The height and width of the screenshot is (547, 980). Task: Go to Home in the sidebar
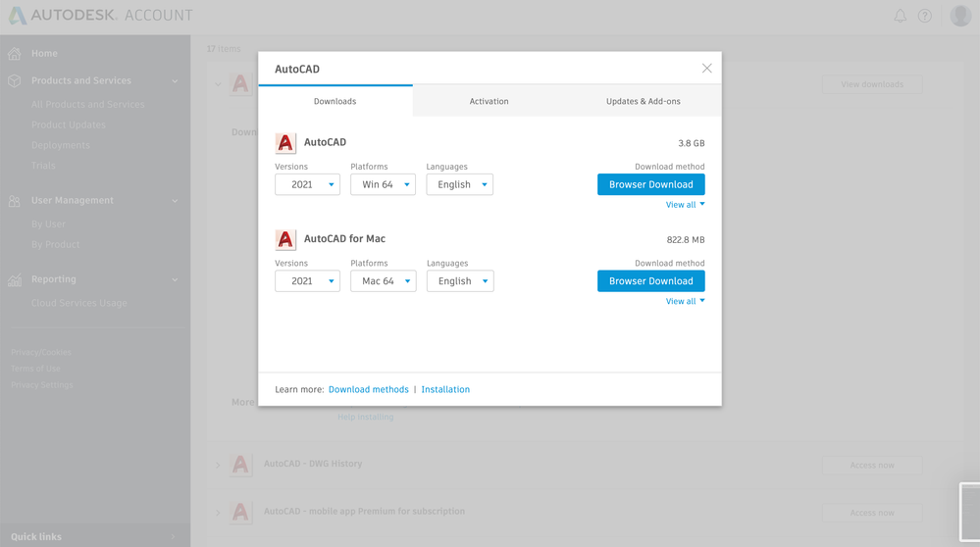point(44,54)
